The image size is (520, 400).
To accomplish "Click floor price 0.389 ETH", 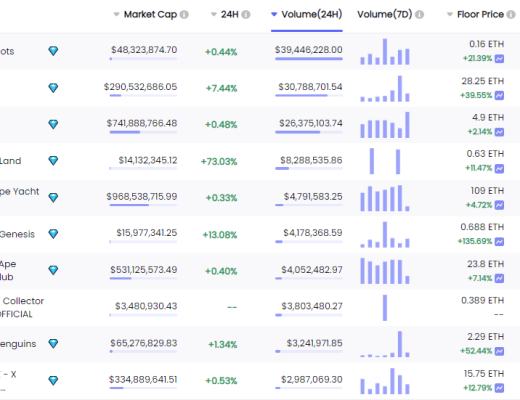I will click(482, 300).
